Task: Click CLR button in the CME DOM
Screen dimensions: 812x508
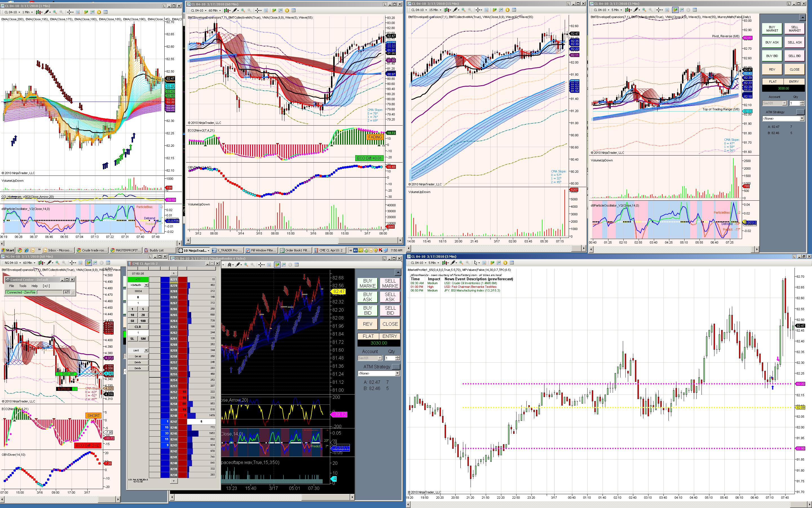Action: click(138, 327)
